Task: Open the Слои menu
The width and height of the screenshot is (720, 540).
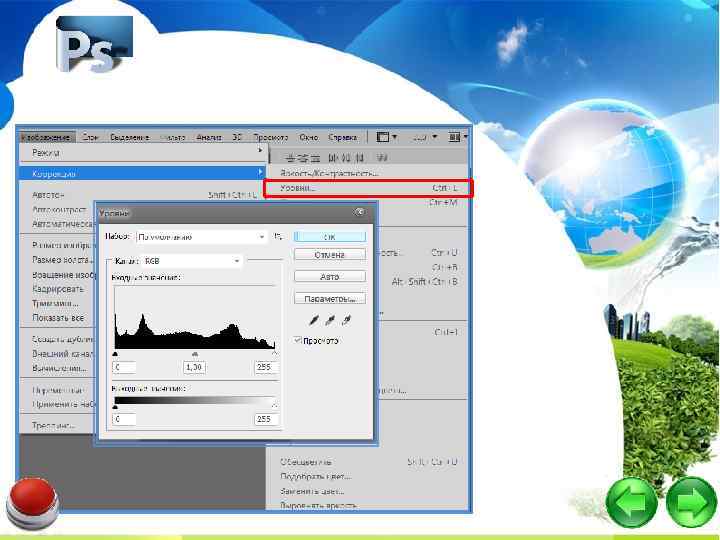Action: tap(90, 137)
